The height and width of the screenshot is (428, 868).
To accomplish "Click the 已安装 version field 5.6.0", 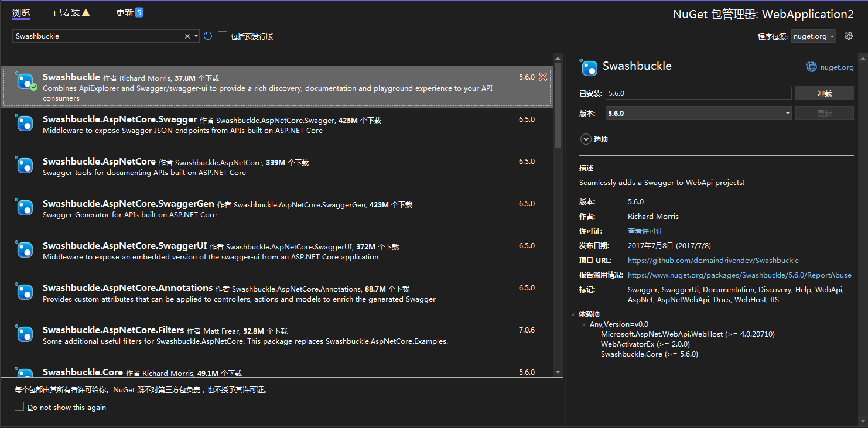I will [x=699, y=93].
